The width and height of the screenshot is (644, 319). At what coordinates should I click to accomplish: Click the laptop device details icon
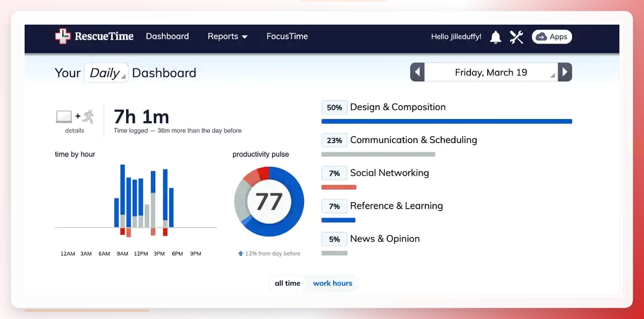(x=64, y=117)
